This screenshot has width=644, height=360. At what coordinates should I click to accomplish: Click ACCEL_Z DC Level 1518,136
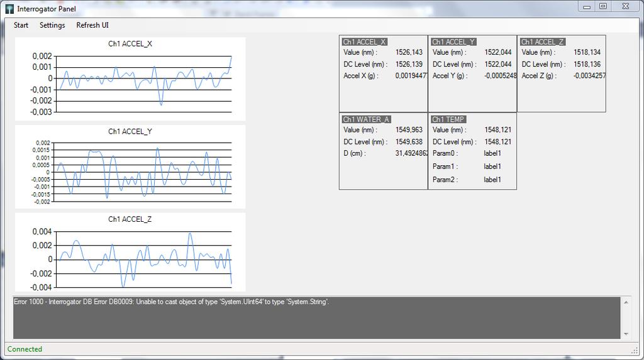click(587, 64)
